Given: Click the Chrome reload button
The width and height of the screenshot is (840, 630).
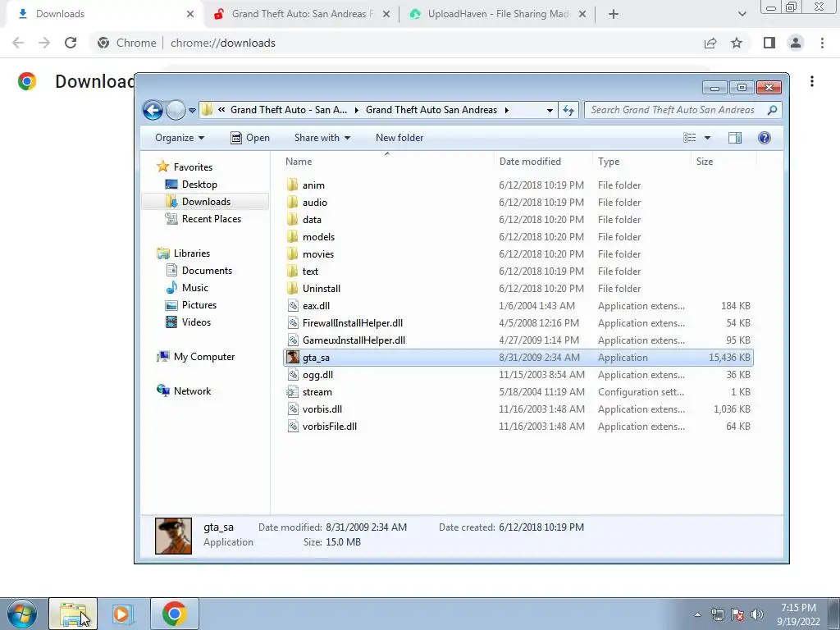Looking at the screenshot, I should tap(71, 43).
